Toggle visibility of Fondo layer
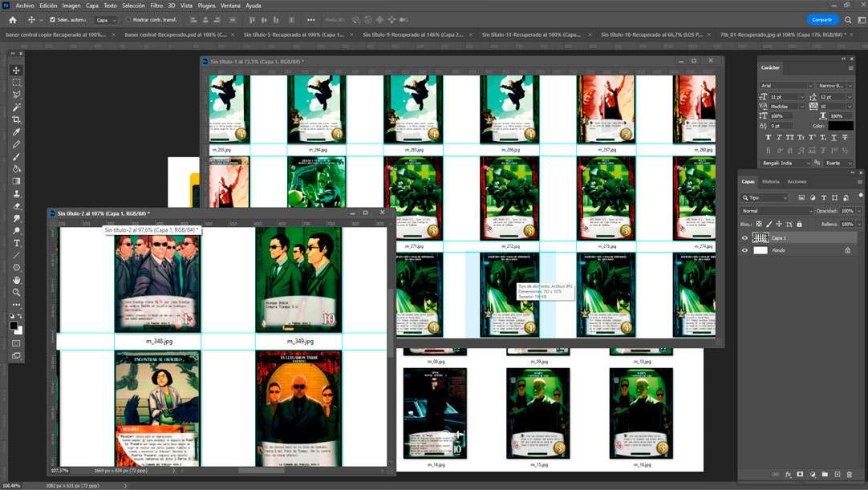This screenshot has width=868, height=490. (744, 250)
